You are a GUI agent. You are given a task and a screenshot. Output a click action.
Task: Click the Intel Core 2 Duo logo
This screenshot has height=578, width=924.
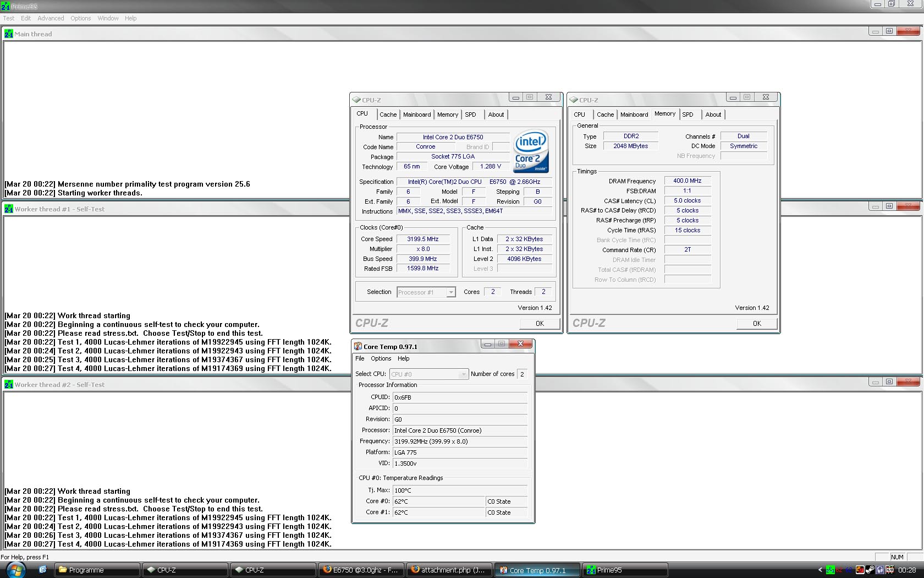coord(531,151)
